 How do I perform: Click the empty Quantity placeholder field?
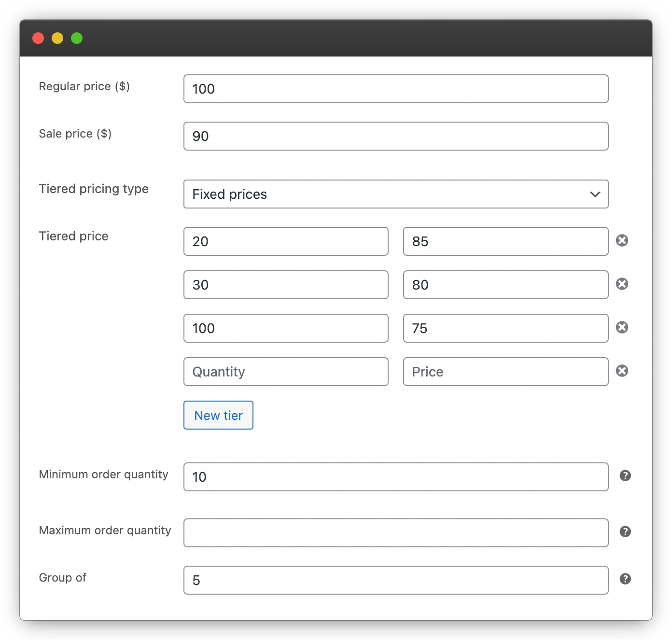[286, 372]
